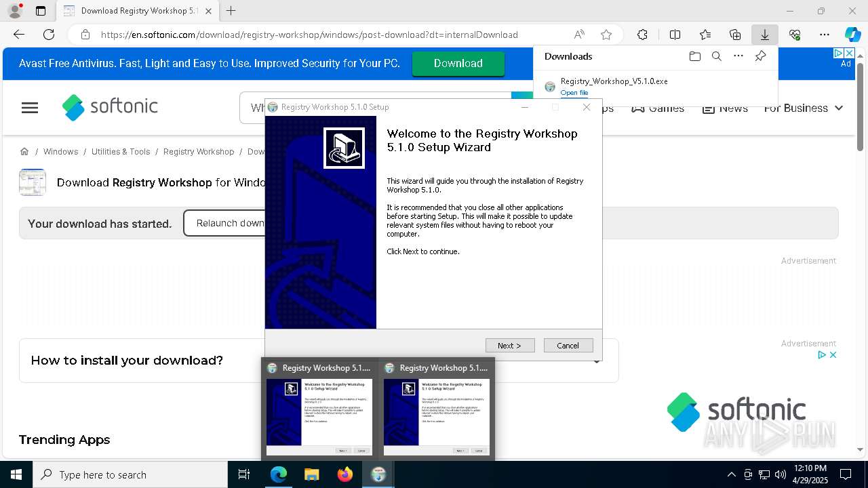Open the downloads folder icon in Downloads panel
The width and height of the screenshot is (868, 488).
694,56
